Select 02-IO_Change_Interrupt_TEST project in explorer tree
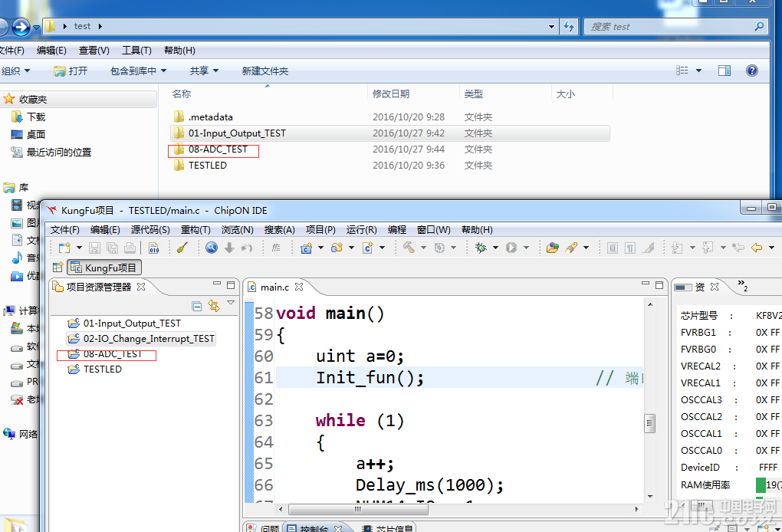This screenshot has height=532, width=782. tap(142, 339)
